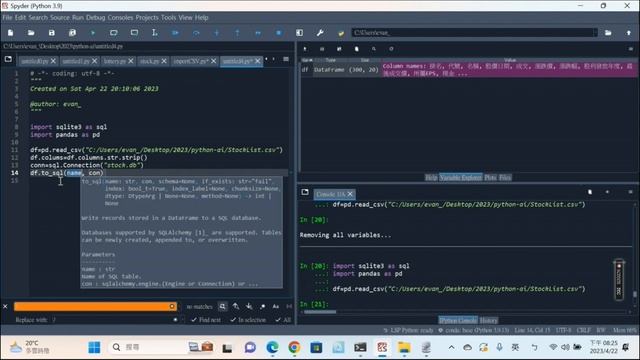Switch to the Plots pane tab
The width and height of the screenshot is (640, 360).
(x=490, y=178)
